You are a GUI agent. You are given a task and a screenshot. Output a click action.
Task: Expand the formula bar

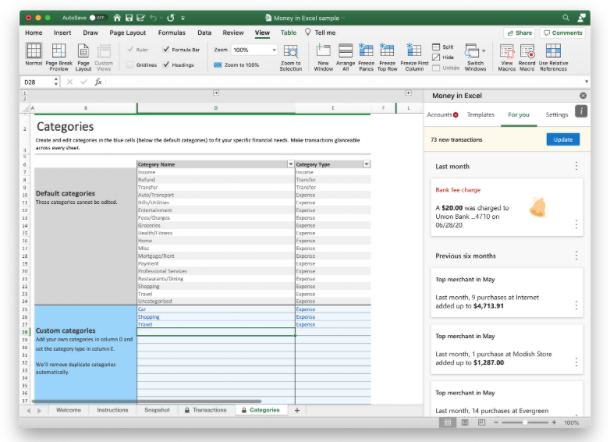tap(586, 81)
